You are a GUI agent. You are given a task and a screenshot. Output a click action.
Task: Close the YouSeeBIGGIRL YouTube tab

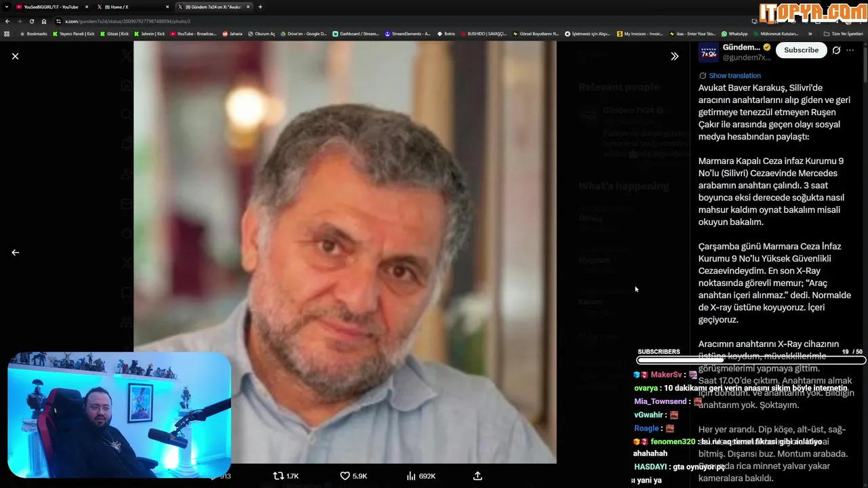click(86, 7)
